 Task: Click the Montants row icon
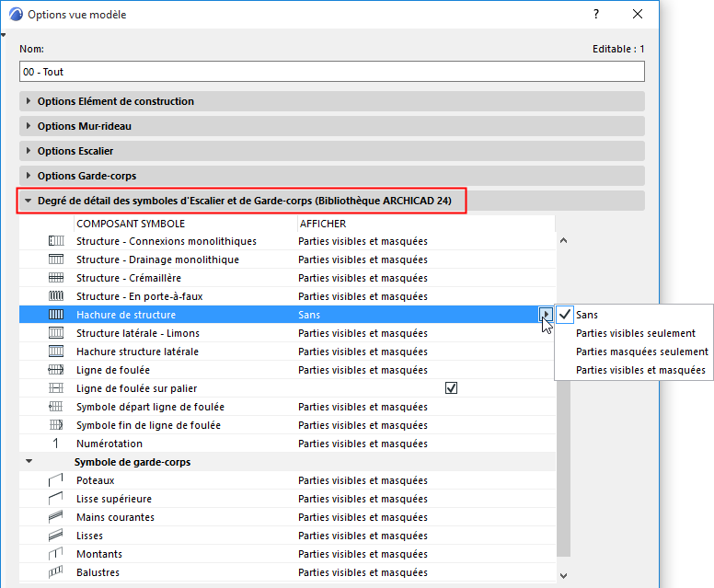click(56, 554)
